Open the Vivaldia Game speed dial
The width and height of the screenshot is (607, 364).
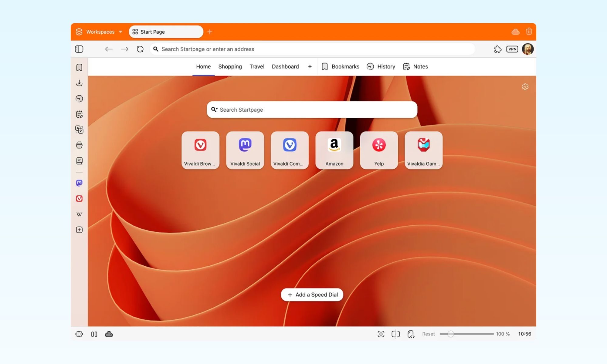pyautogui.click(x=423, y=150)
